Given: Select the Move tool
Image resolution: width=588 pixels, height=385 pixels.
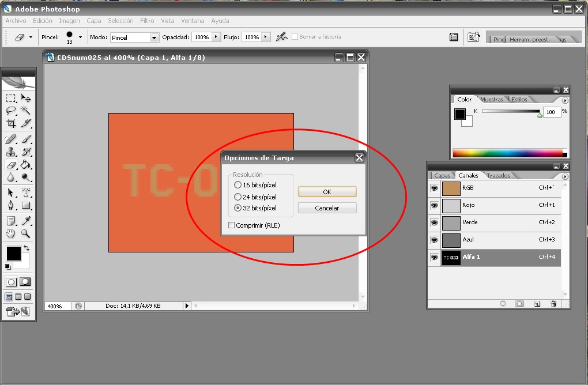Looking at the screenshot, I should pyautogui.click(x=25, y=98).
